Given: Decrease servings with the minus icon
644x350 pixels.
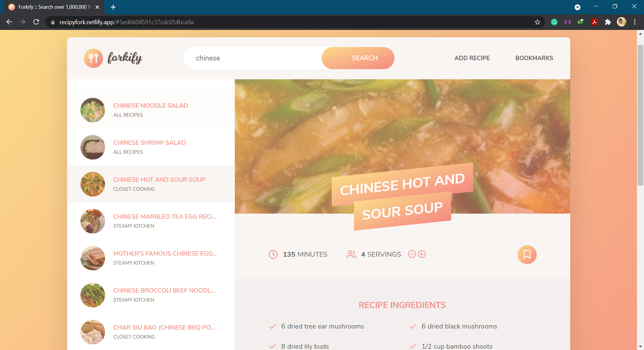Looking at the screenshot, I should pos(412,254).
